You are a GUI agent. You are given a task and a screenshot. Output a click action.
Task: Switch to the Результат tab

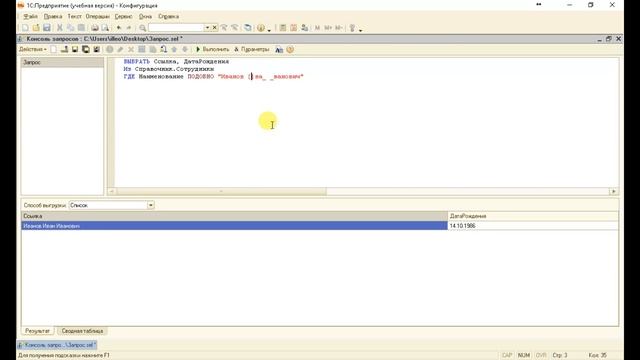38,331
